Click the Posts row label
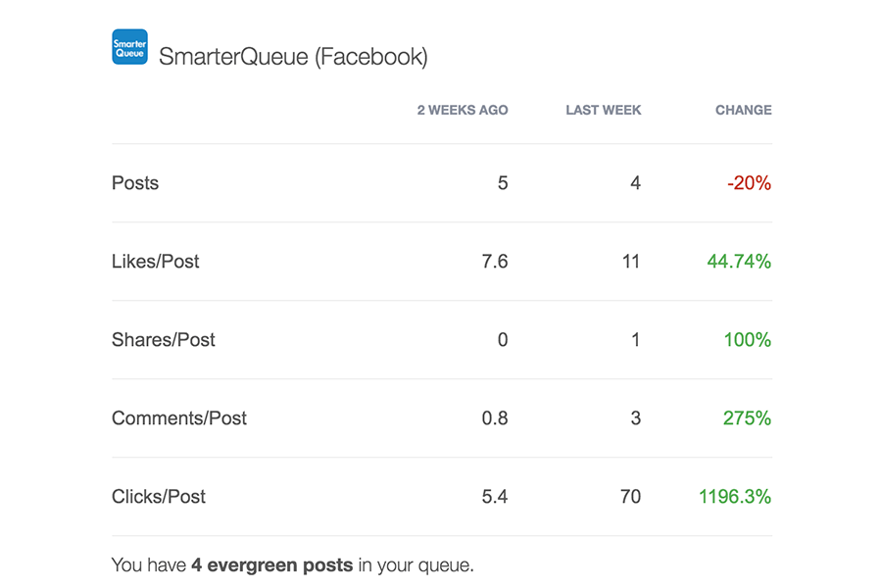Image resolution: width=882 pixels, height=588 pixels. [x=135, y=183]
